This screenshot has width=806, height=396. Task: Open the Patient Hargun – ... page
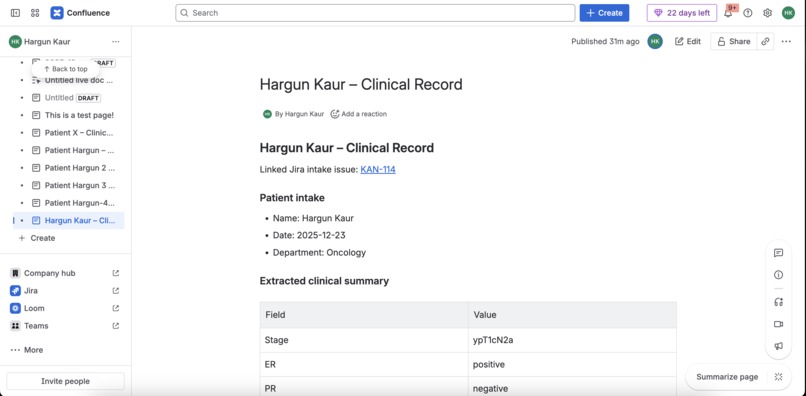click(72, 150)
